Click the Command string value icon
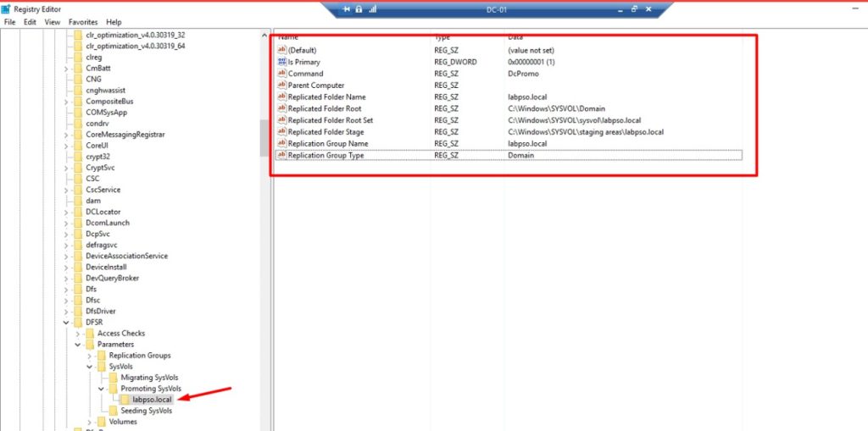 pyautogui.click(x=282, y=74)
